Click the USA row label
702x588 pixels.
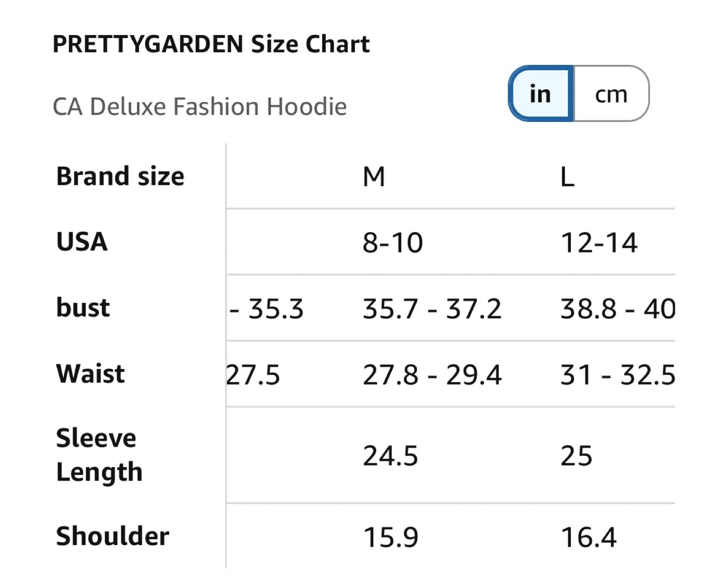click(82, 242)
